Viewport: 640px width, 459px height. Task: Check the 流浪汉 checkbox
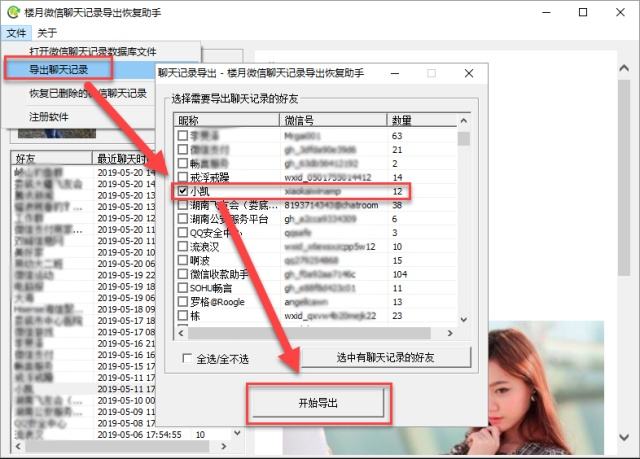tap(183, 246)
